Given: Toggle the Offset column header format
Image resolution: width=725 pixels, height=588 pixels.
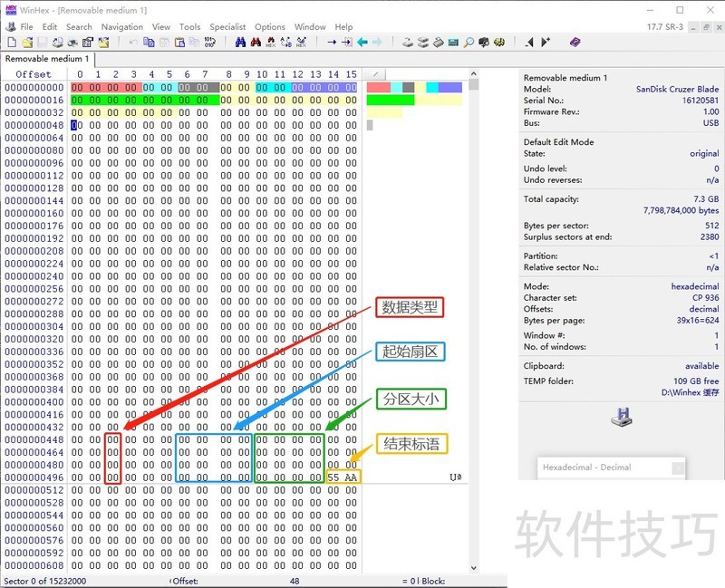Looking at the screenshot, I should click(34, 74).
